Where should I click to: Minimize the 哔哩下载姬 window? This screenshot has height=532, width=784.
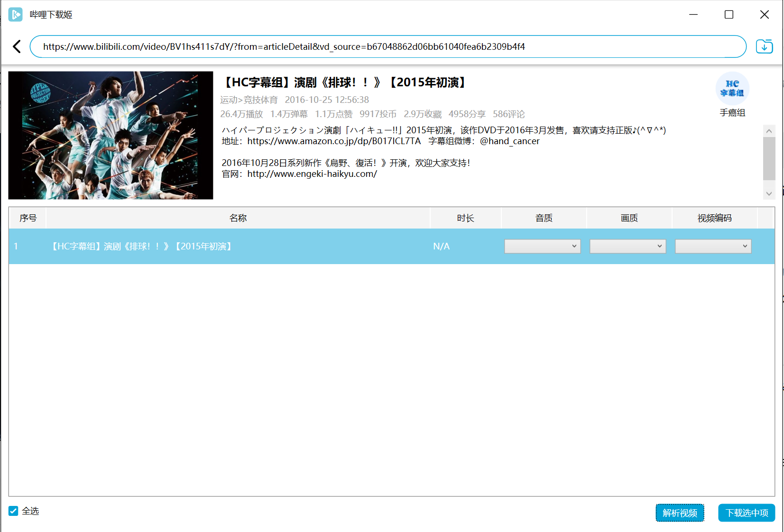click(x=693, y=15)
